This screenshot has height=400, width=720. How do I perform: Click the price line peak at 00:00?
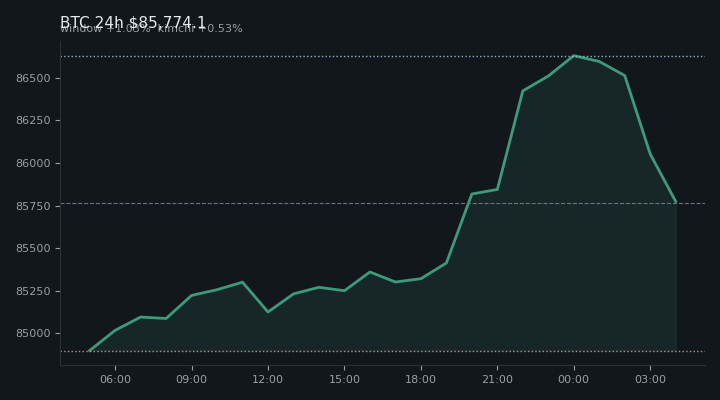point(574,56)
